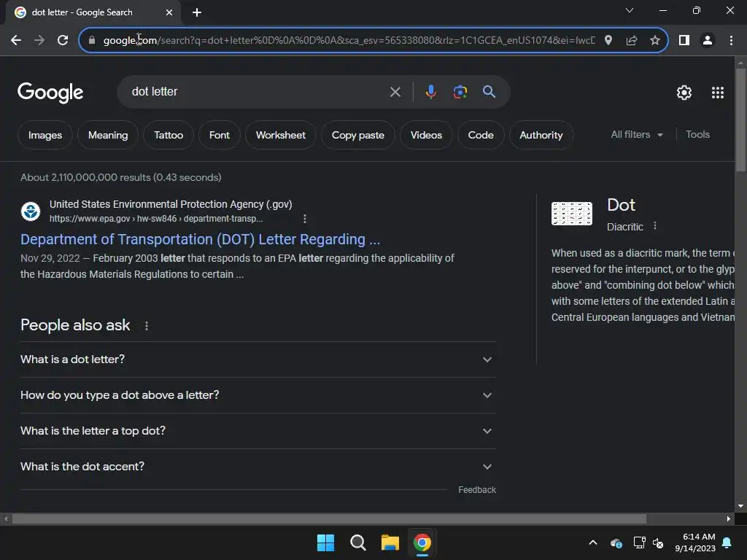Image resolution: width=747 pixels, height=560 pixels.
Task: Expand 'What is a dot letter?'
Action: (x=258, y=359)
